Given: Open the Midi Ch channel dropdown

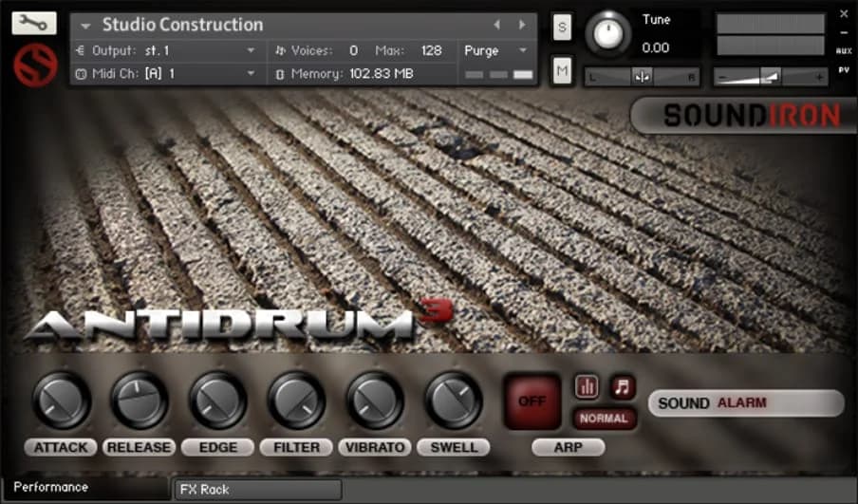Looking at the screenshot, I should click(166, 74).
